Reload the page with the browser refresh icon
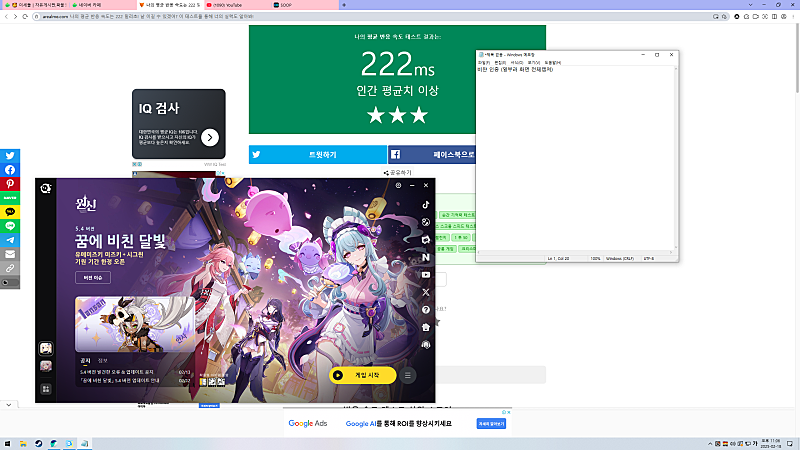The width and height of the screenshot is (800, 450). 25,16
